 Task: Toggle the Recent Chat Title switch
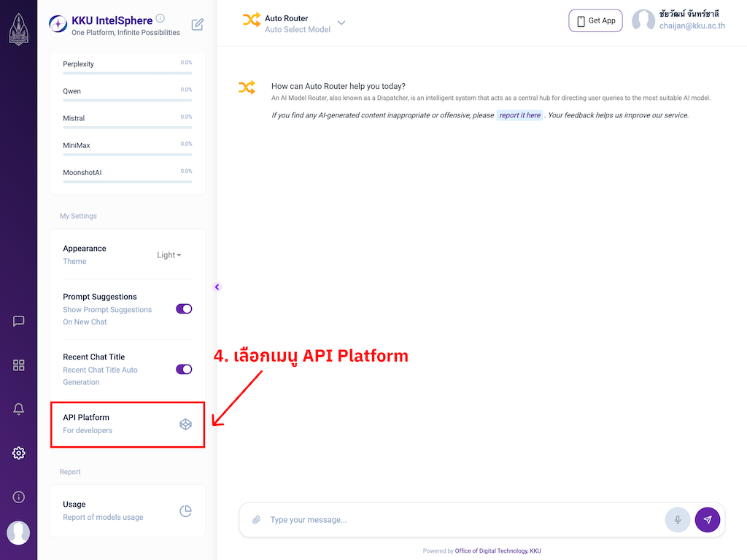pyautogui.click(x=184, y=369)
